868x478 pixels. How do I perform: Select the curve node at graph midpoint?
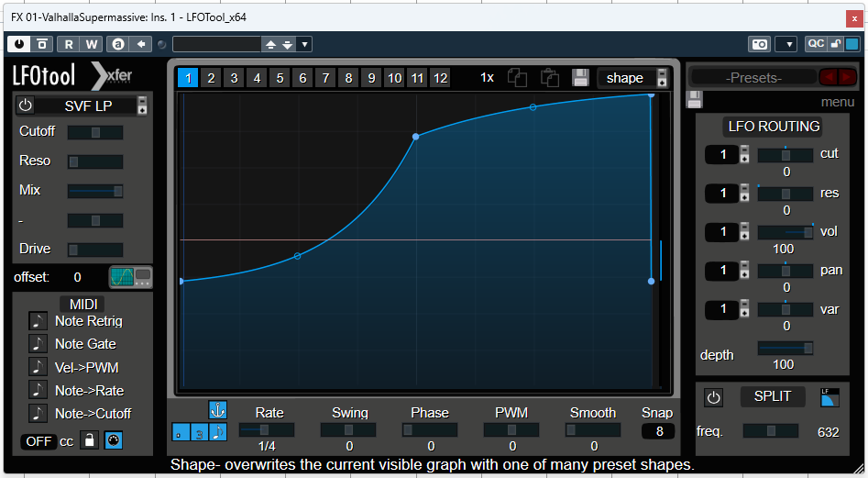pyautogui.click(x=416, y=137)
